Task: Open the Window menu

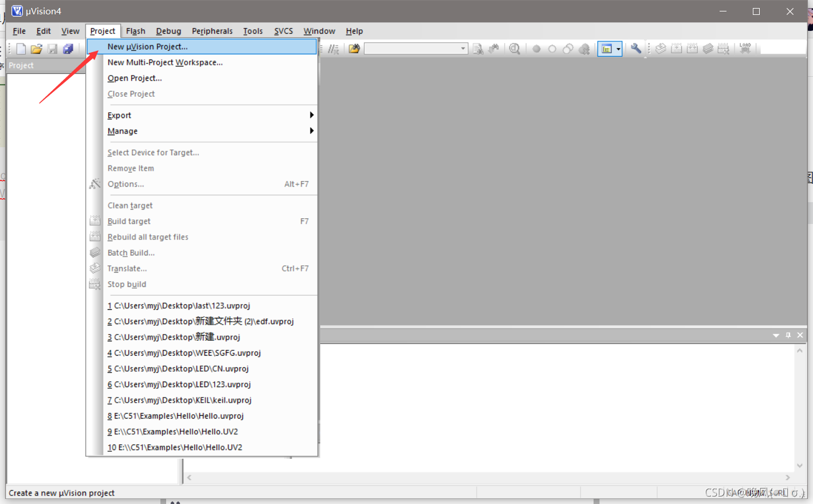Action: click(x=319, y=31)
